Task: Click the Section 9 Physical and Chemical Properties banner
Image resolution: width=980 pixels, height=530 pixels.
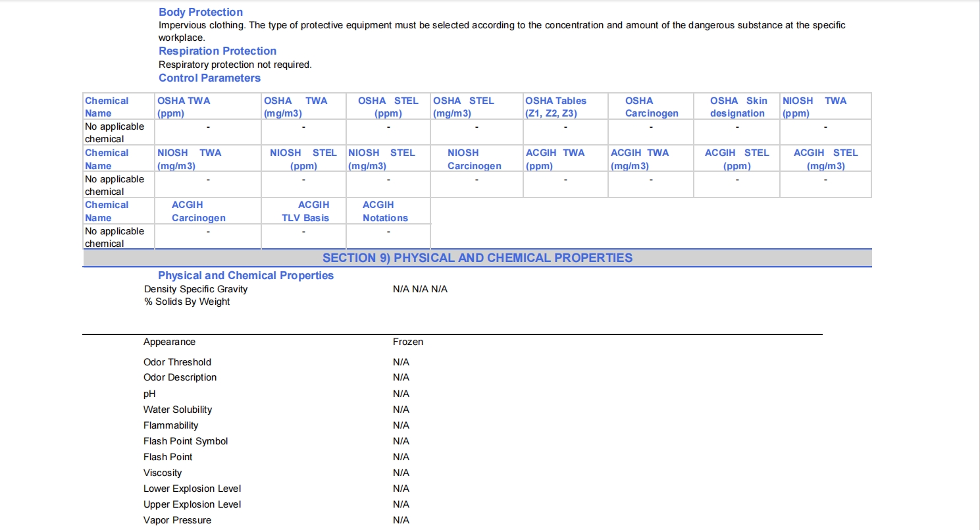Action: click(x=477, y=258)
